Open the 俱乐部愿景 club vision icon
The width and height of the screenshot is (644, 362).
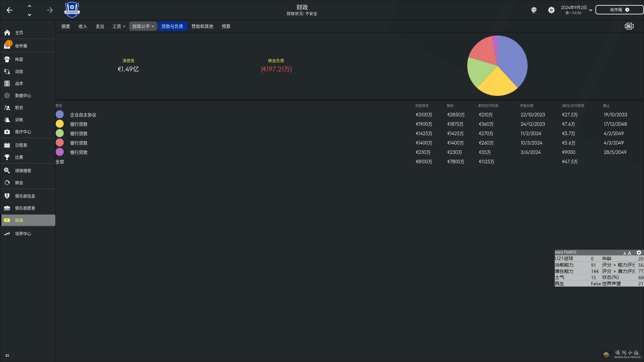pos(7,208)
